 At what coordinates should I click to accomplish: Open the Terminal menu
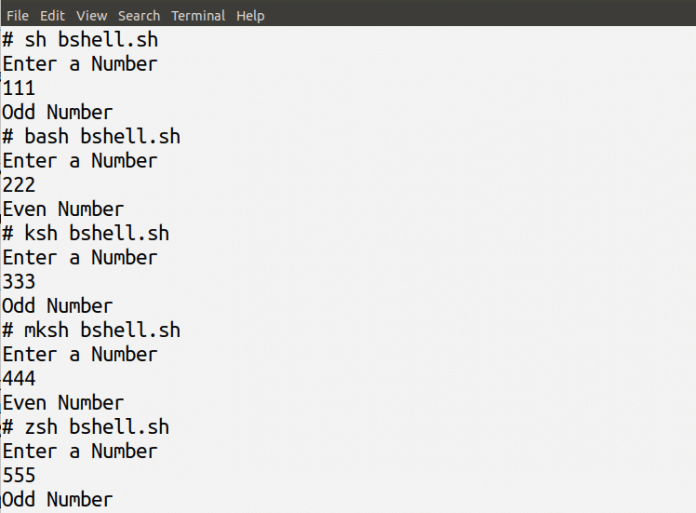[198, 15]
